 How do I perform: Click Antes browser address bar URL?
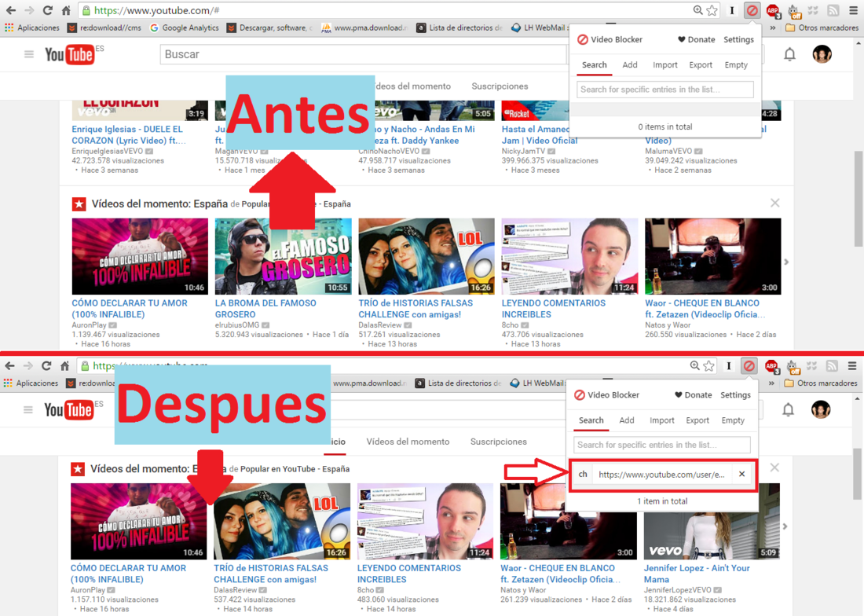pyautogui.click(x=157, y=10)
